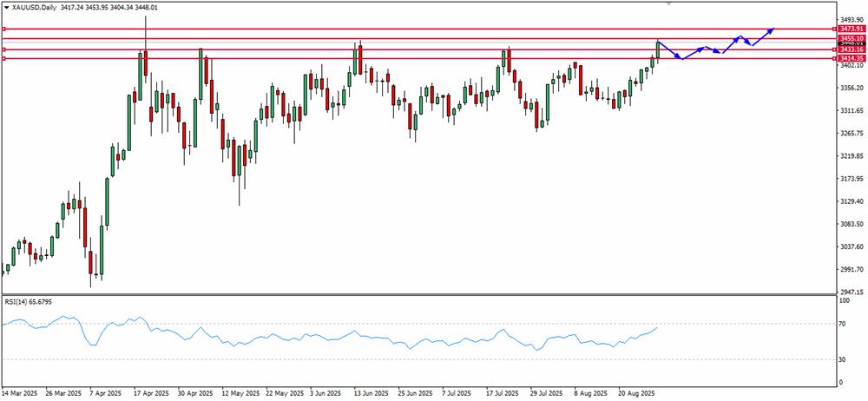Click the 3129.40 price axis label
The width and height of the screenshot is (868, 401).
852,201
